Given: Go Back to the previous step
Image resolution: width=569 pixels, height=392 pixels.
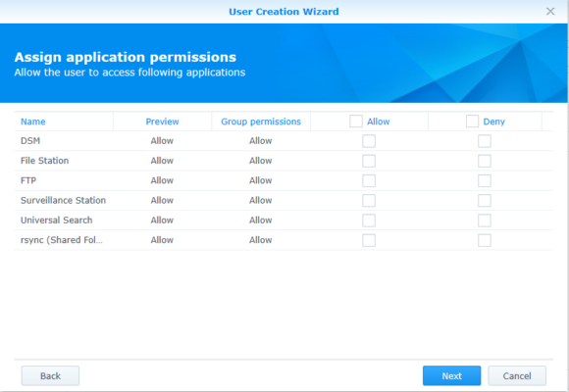Looking at the screenshot, I should 50,375.
